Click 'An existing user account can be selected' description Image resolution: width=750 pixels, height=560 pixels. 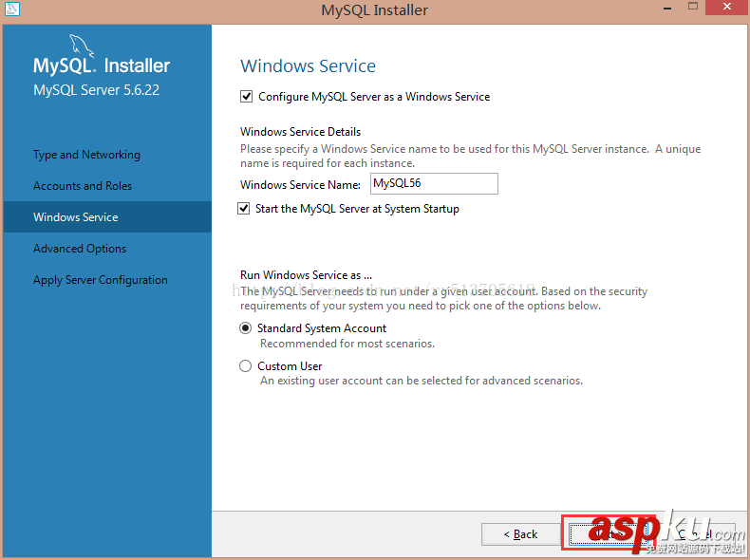pos(422,381)
